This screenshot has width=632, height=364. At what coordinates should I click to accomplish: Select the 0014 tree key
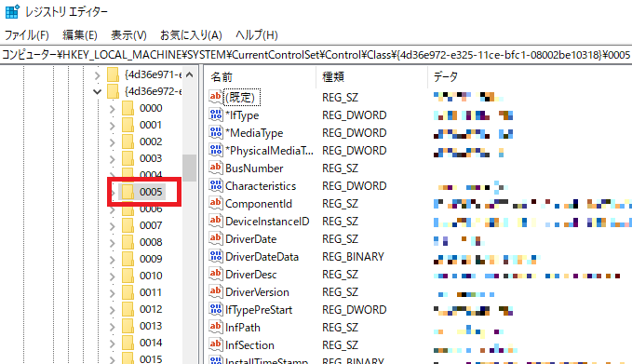tap(151, 343)
